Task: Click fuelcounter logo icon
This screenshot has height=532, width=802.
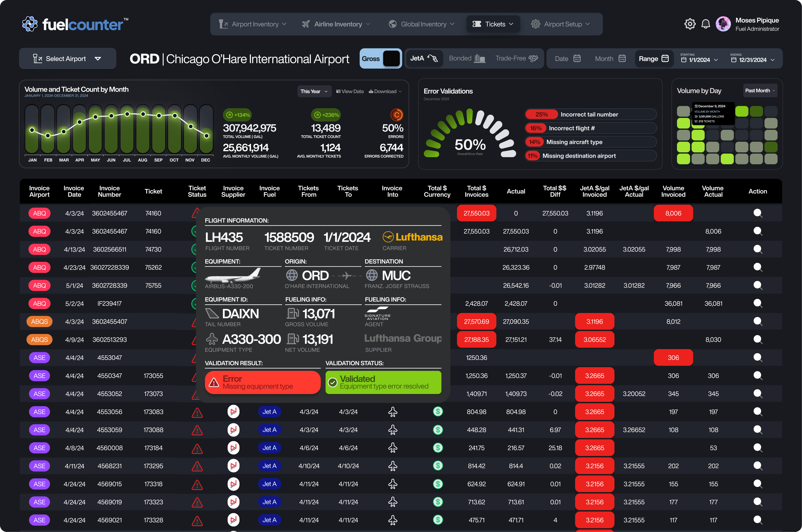Action: click(30, 24)
